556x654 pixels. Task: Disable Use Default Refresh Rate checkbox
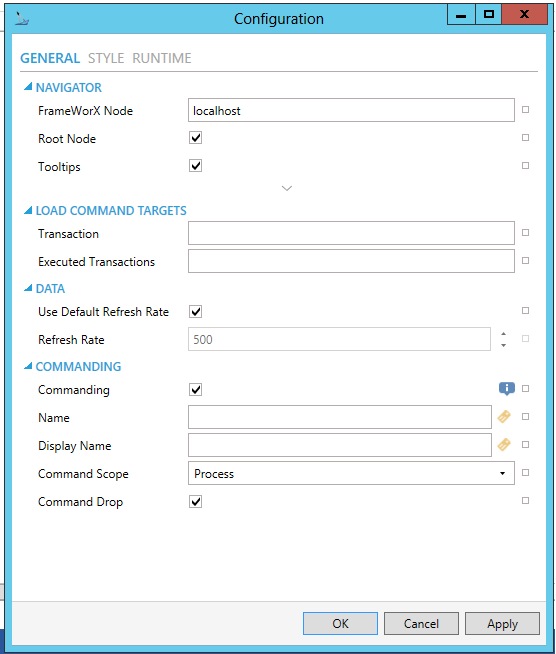[x=195, y=312]
